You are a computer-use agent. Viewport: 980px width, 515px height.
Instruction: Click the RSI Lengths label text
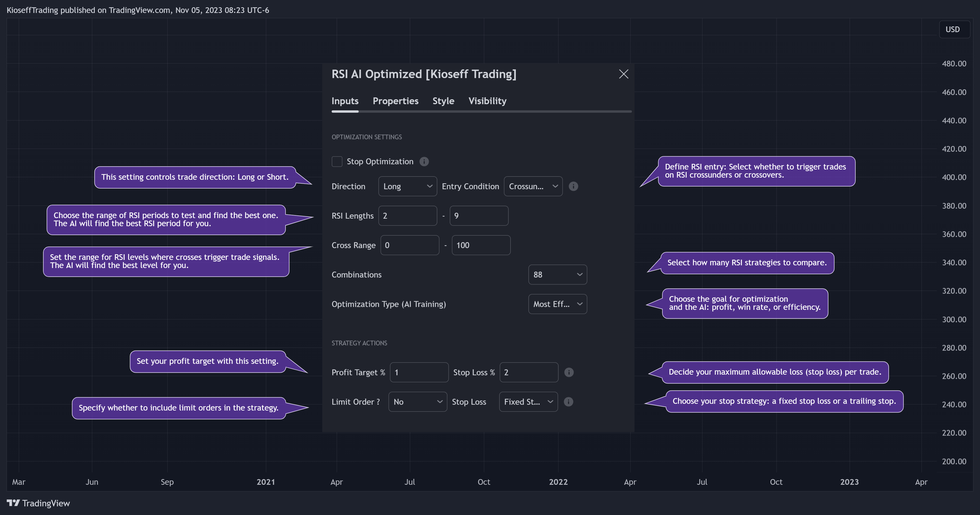pyautogui.click(x=353, y=216)
